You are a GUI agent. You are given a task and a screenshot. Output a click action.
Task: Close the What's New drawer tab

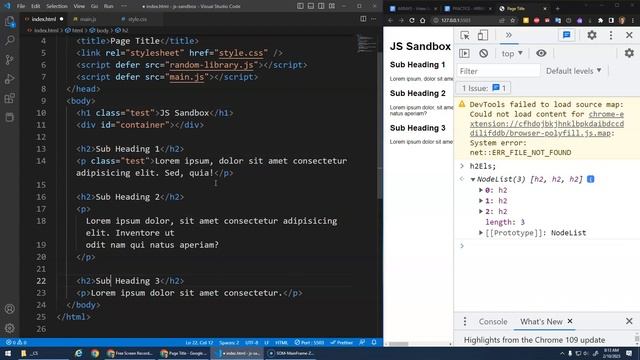[570, 321]
